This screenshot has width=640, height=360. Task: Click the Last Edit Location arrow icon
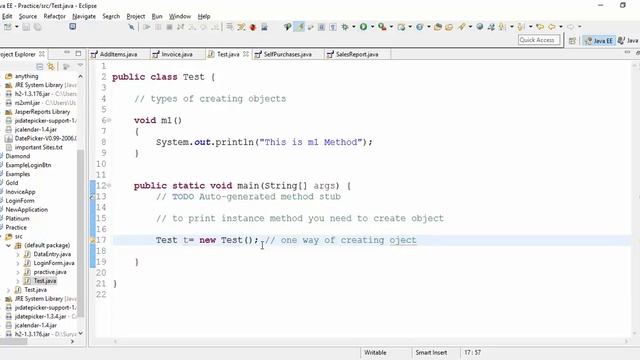pyautogui.click(x=540, y=27)
